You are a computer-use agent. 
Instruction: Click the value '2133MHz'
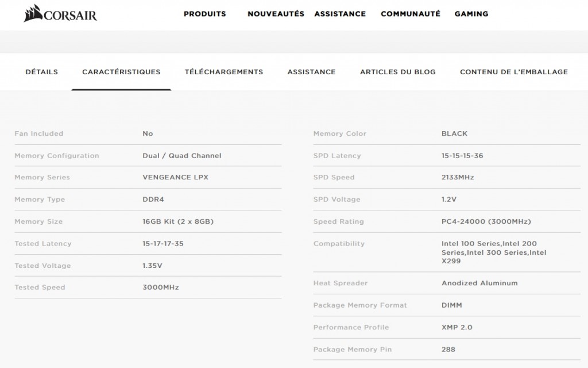click(458, 177)
